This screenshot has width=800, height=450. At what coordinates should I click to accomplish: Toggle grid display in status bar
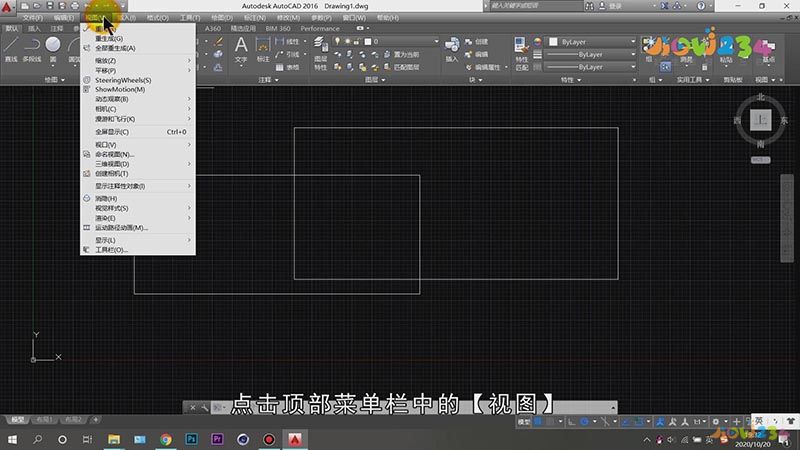538,421
